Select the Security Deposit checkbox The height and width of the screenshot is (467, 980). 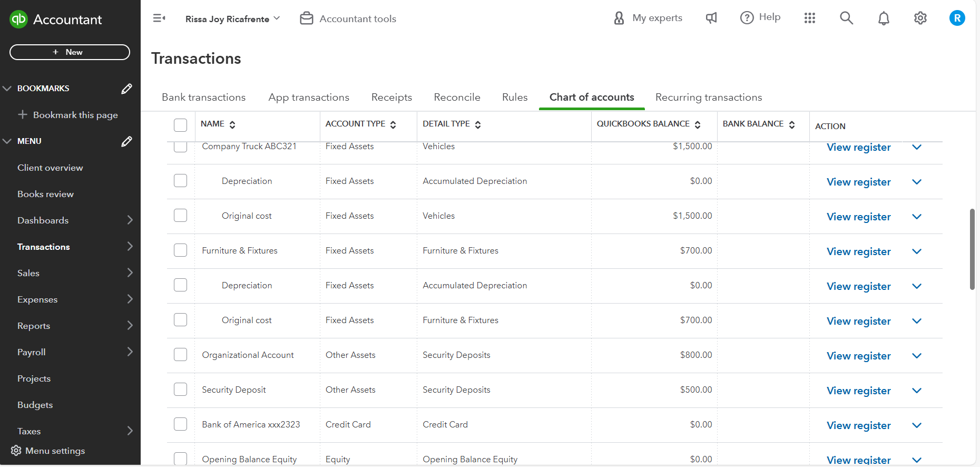point(181,390)
